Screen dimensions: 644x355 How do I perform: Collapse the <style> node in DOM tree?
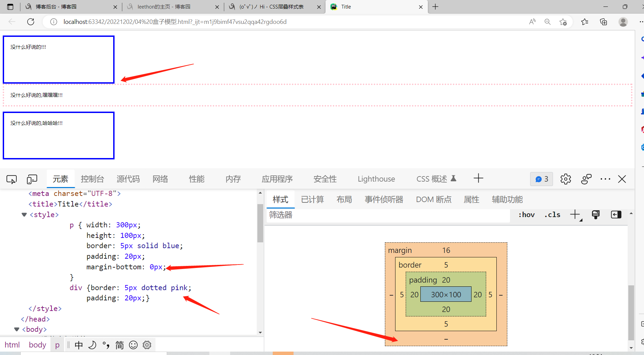click(x=24, y=215)
